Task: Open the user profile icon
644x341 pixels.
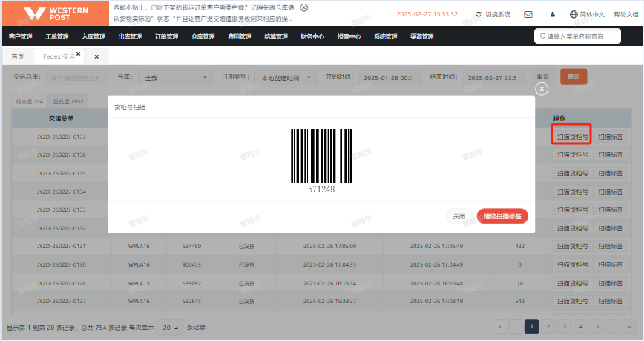Action: pos(553,14)
